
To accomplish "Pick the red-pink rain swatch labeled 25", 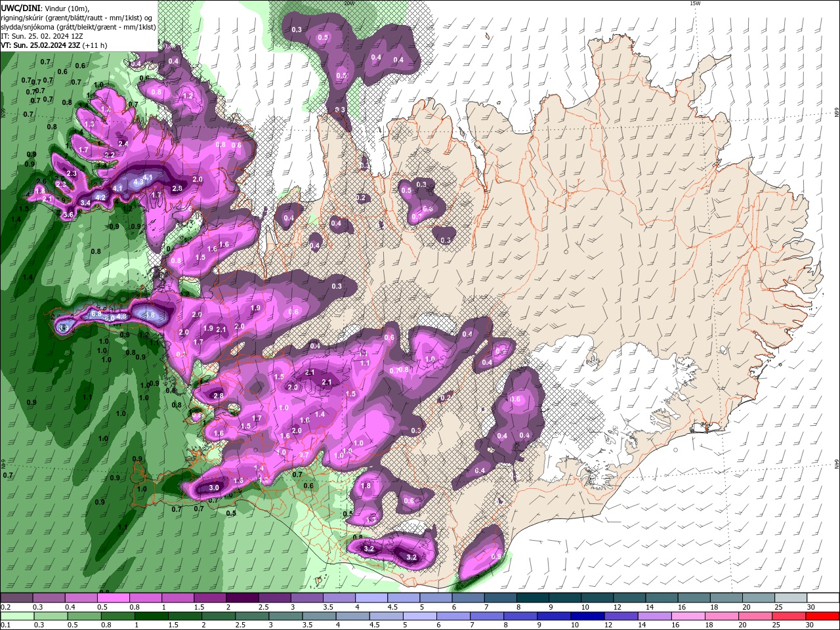I will coord(788,616).
